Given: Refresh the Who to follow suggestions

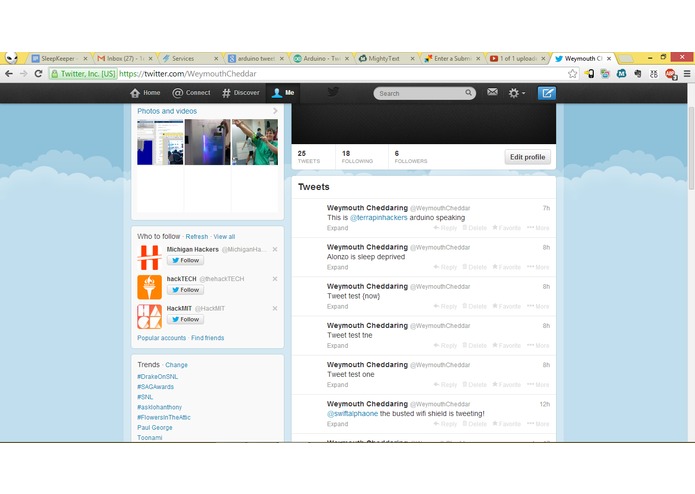Looking at the screenshot, I should click(x=196, y=237).
